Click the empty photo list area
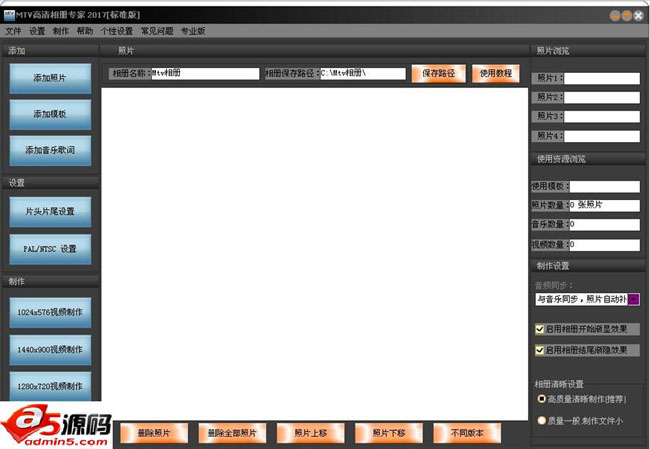 pos(315,253)
